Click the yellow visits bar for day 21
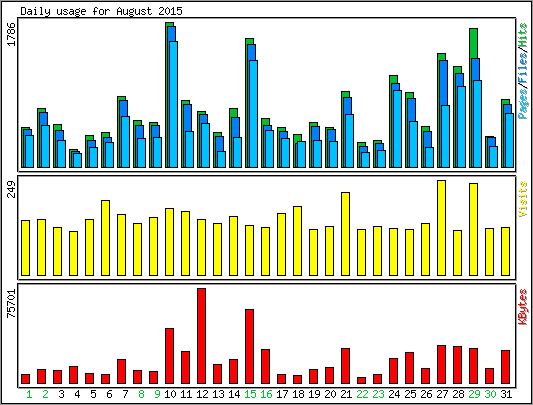The image size is (533, 405). pyautogui.click(x=346, y=234)
